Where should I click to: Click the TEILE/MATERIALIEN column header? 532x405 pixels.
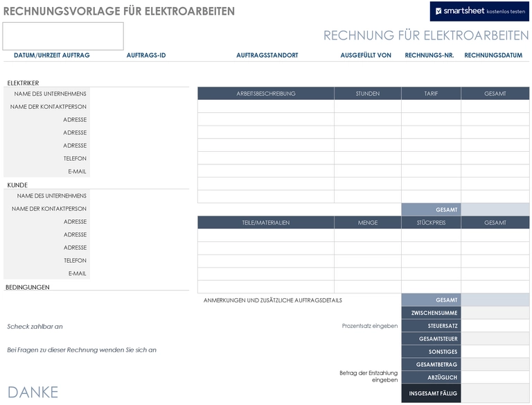click(x=266, y=223)
